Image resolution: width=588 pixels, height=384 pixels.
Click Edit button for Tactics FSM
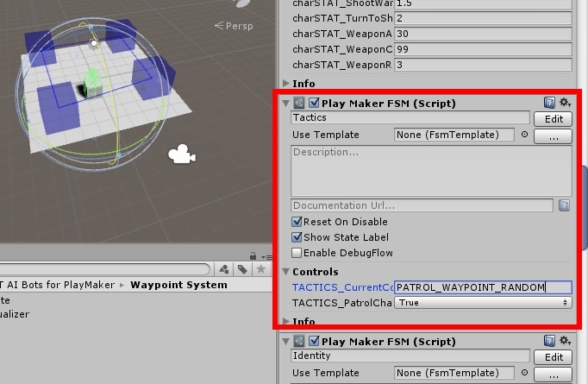[x=554, y=118]
